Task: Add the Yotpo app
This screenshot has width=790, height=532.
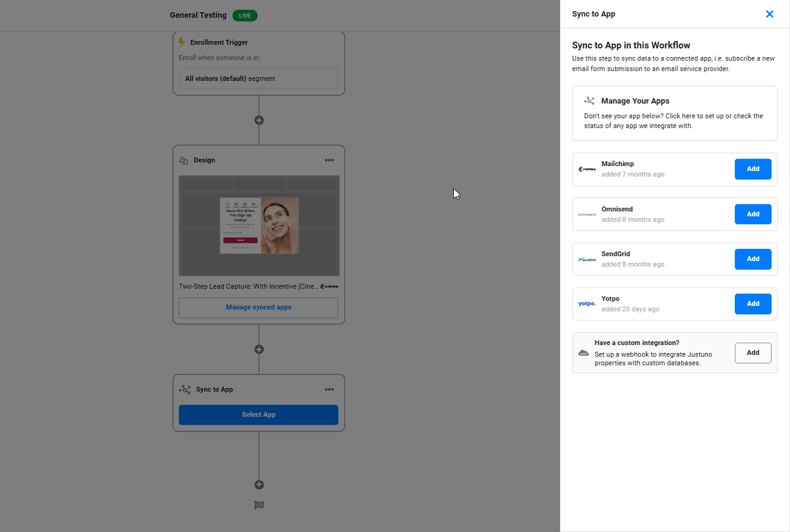Action: pos(753,303)
